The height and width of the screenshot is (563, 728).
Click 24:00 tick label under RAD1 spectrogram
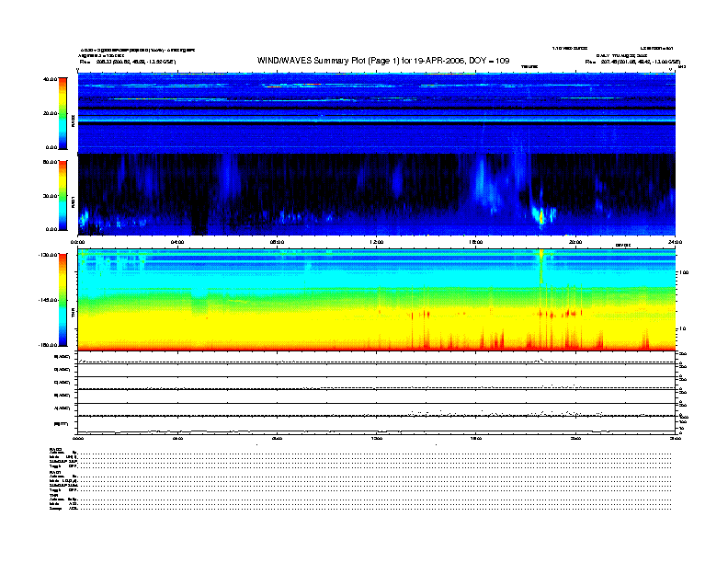pyautogui.click(x=675, y=242)
